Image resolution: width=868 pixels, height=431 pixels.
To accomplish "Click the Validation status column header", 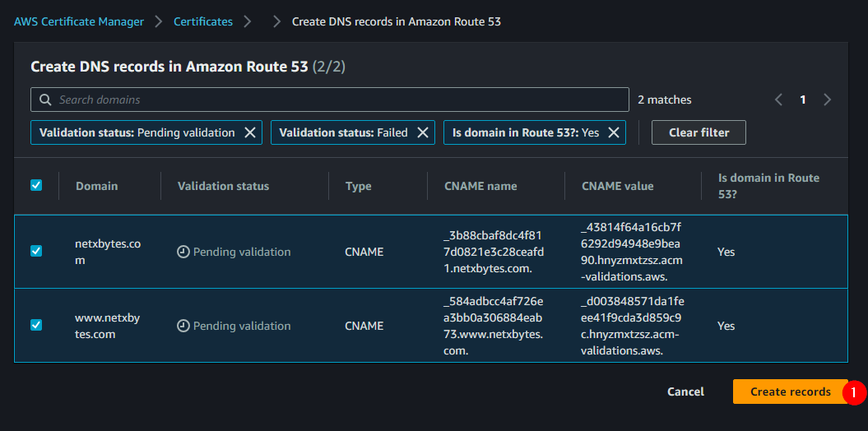I will [223, 186].
